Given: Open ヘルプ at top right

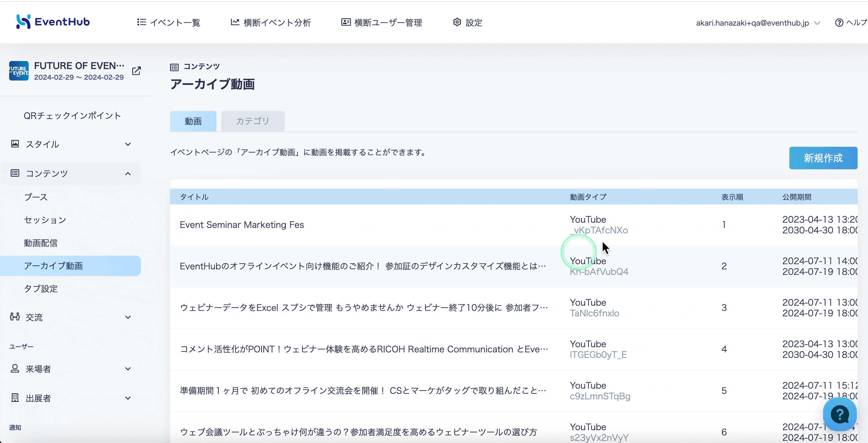Looking at the screenshot, I should click(851, 23).
